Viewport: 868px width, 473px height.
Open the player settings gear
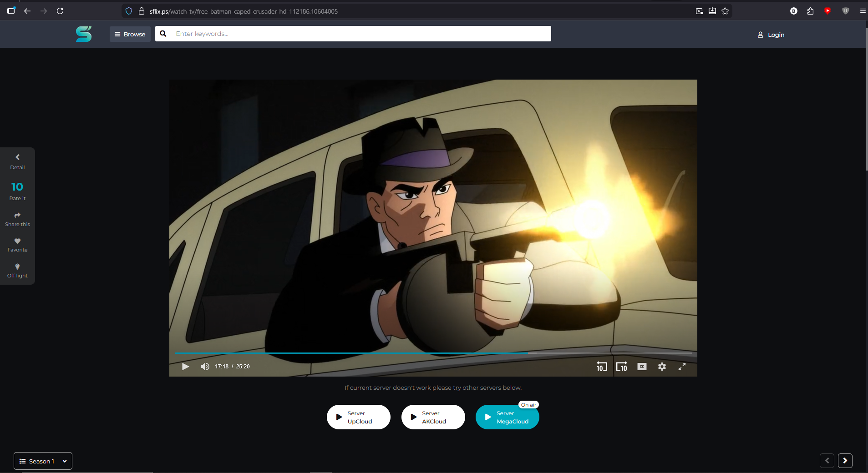point(662,367)
